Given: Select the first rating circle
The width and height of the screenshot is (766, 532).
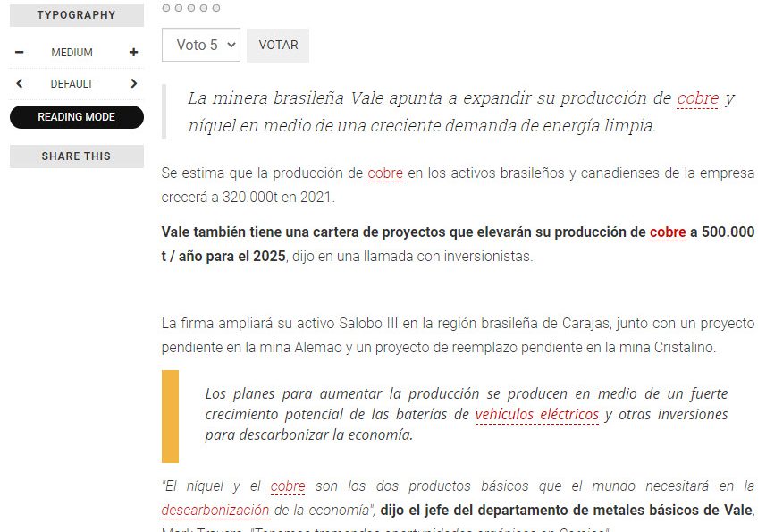Looking at the screenshot, I should click(166, 8).
